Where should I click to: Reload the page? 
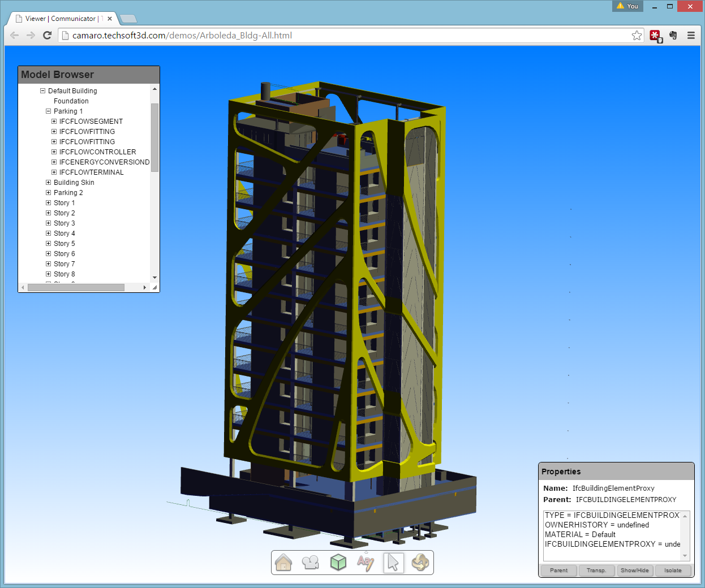coord(48,36)
